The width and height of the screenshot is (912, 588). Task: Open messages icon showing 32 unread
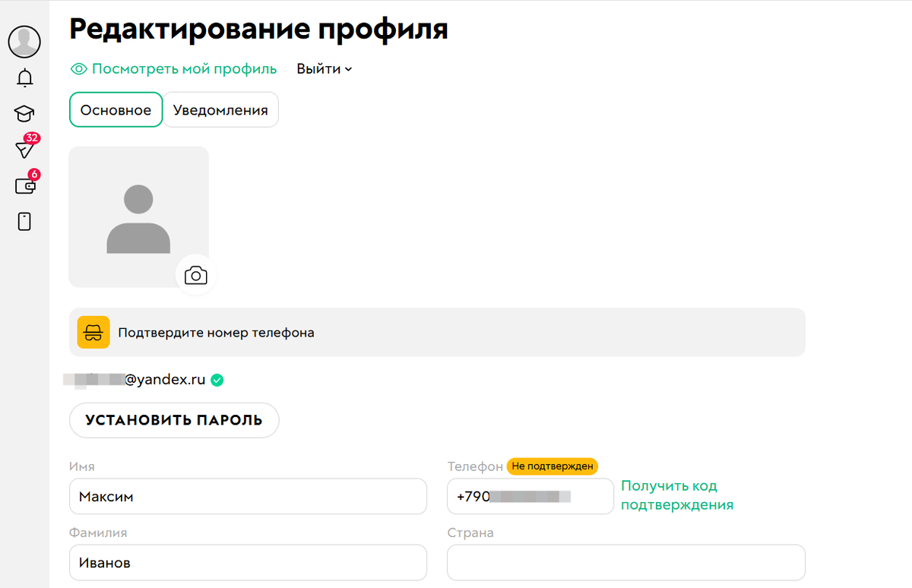click(24, 149)
